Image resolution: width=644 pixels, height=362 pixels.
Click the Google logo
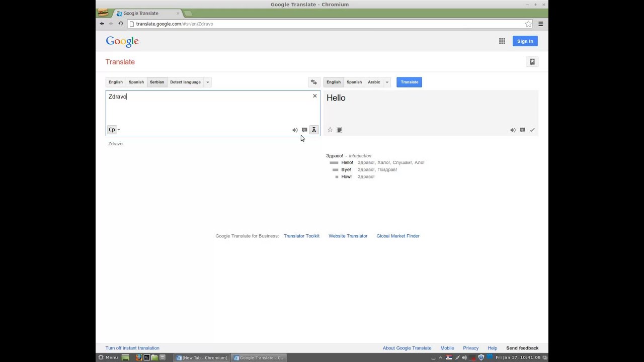[x=122, y=41]
